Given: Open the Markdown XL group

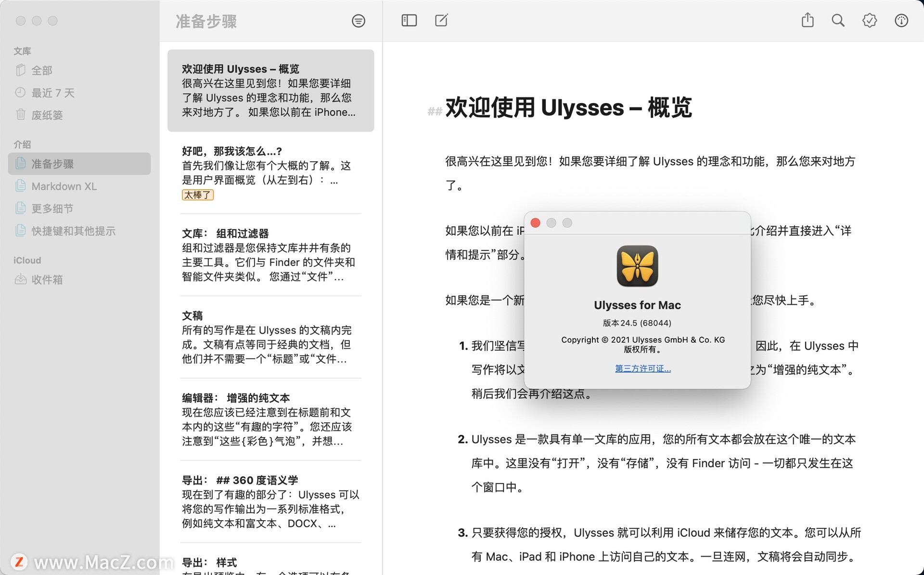Looking at the screenshot, I should [x=79, y=186].
